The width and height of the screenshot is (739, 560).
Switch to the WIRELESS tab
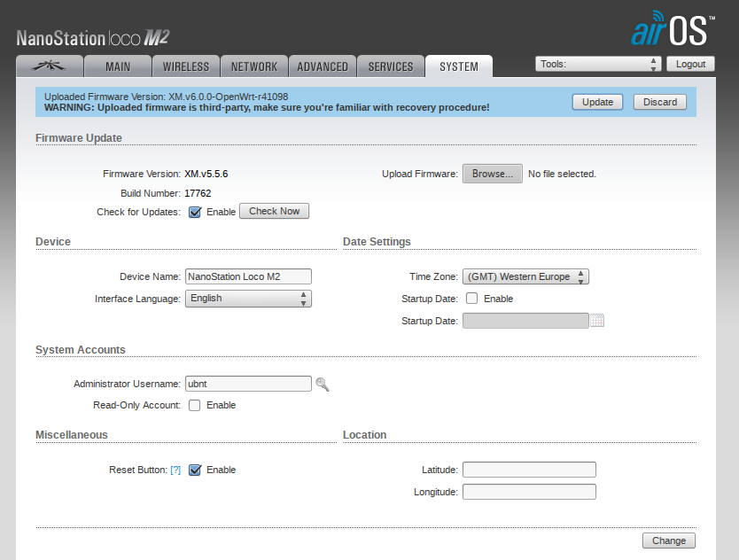(186, 66)
